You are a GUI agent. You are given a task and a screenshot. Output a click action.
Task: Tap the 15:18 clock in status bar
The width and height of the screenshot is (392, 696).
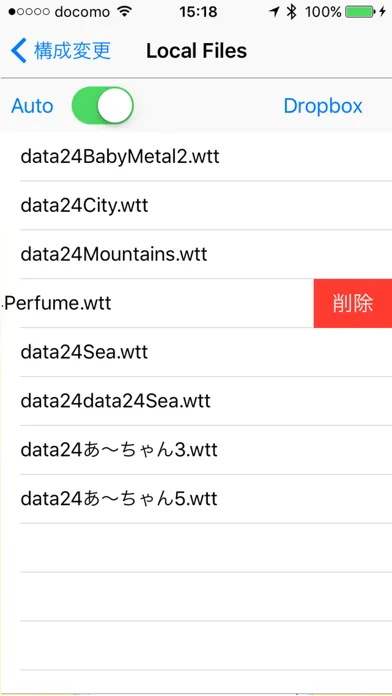click(198, 12)
